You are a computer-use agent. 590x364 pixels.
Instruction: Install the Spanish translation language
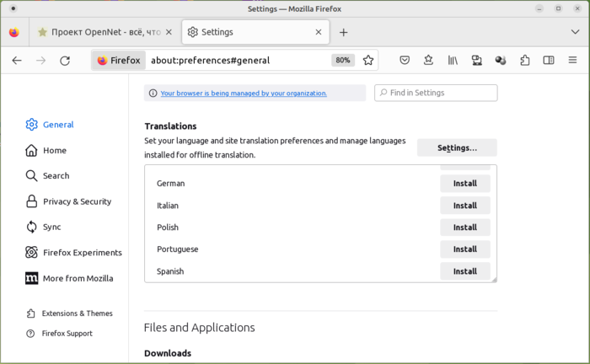click(464, 271)
